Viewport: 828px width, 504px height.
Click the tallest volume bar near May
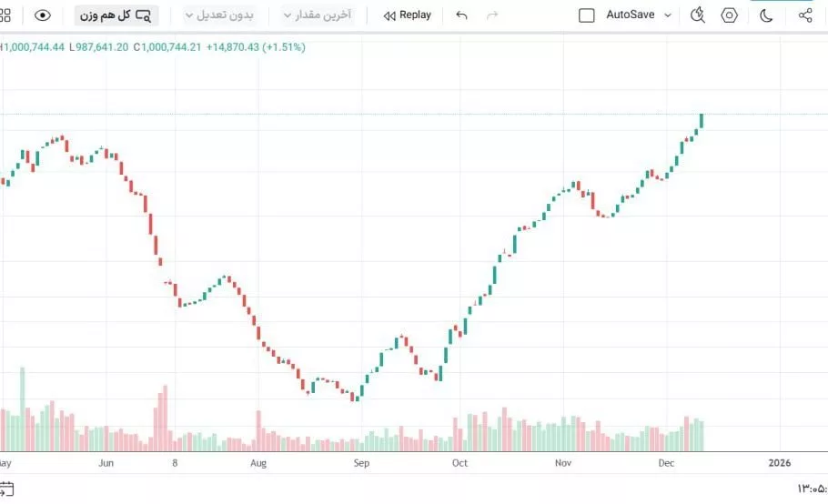click(22, 408)
